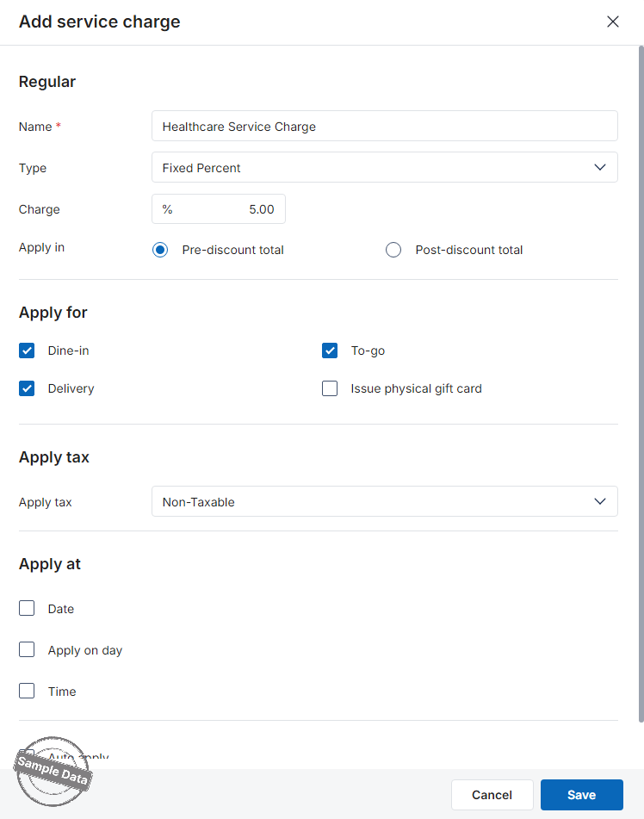Viewport: 644px width, 819px height.
Task: Click the Save button
Action: pyautogui.click(x=581, y=795)
